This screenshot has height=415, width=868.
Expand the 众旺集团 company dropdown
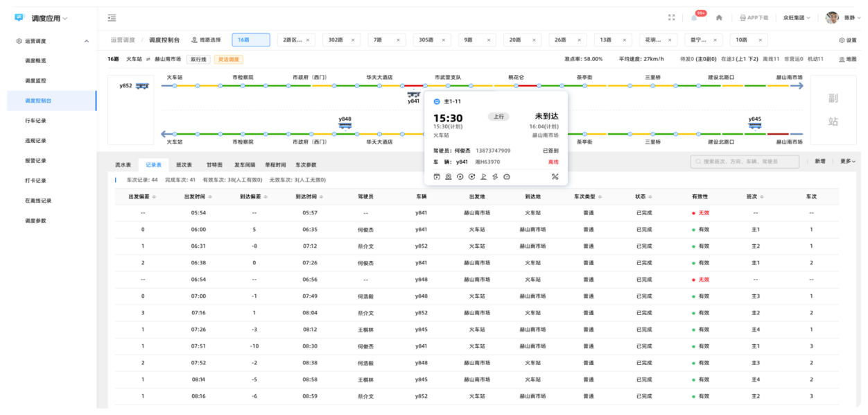797,18
